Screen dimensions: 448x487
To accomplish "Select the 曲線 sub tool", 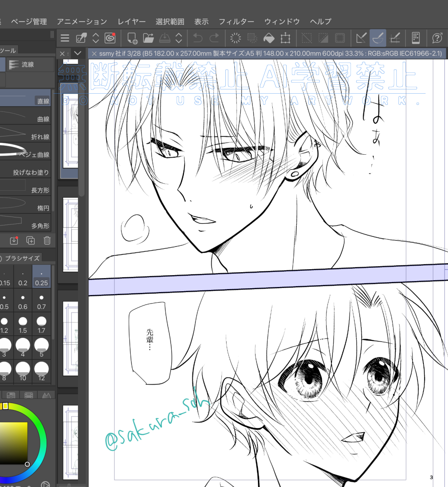I will [25, 116].
